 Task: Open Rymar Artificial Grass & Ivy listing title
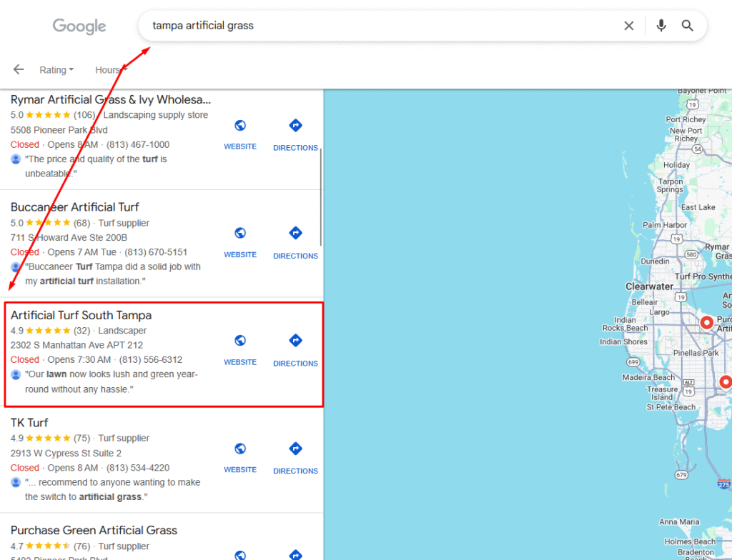(111, 100)
